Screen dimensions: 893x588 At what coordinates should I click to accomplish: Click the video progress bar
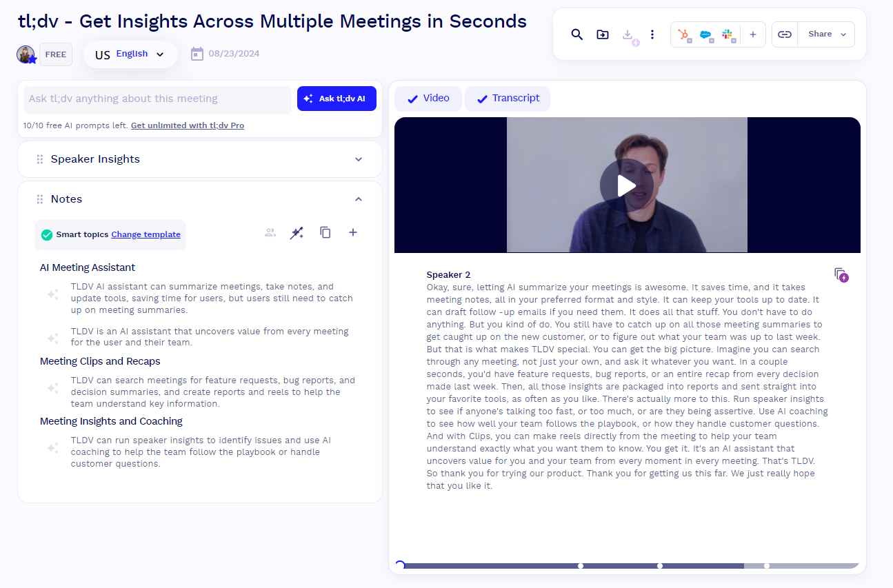tap(628, 566)
